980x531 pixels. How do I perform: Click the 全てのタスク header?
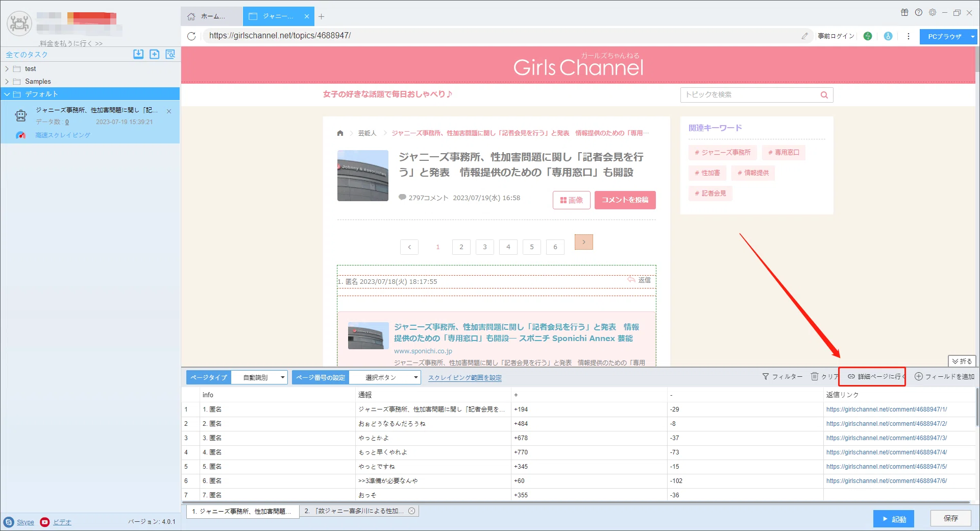pos(27,55)
